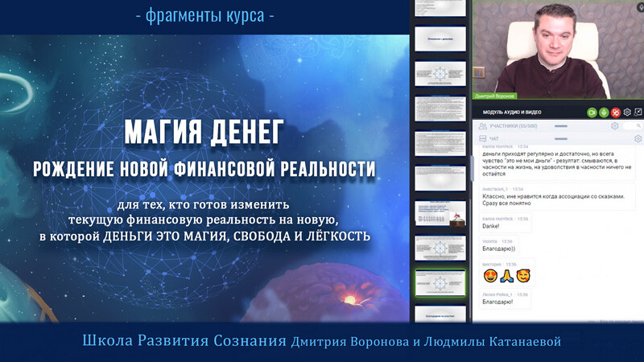Click the participants group icon
The height and width of the screenshot is (362, 644).
point(482,126)
